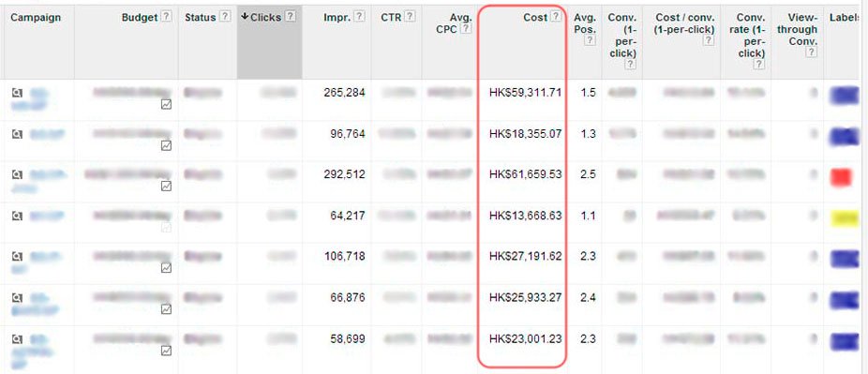
Task: Click the blue label in the 265,284 impressions row
Action: pyautogui.click(x=845, y=95)
